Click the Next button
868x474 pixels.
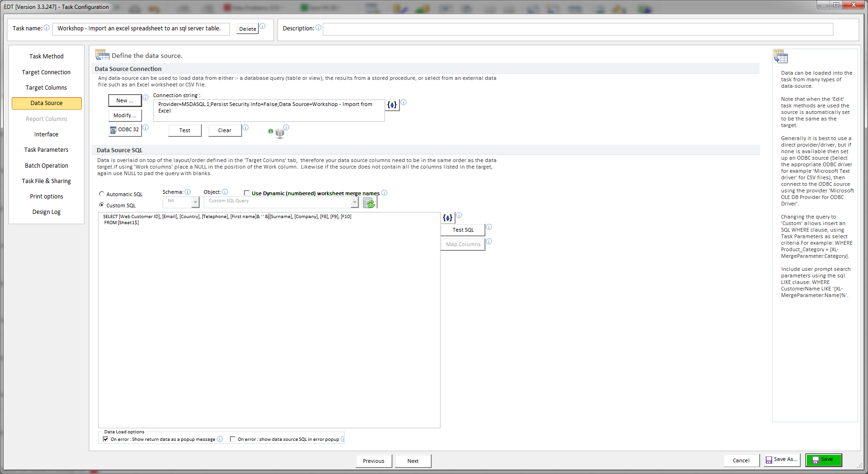coord(413,461)
